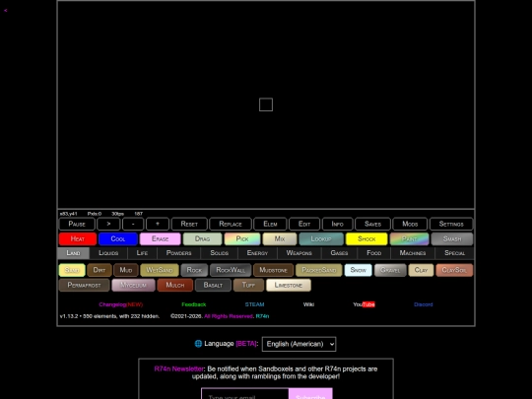532x399 pixels.
Task: Select the Heat tool
Action: 78,238
